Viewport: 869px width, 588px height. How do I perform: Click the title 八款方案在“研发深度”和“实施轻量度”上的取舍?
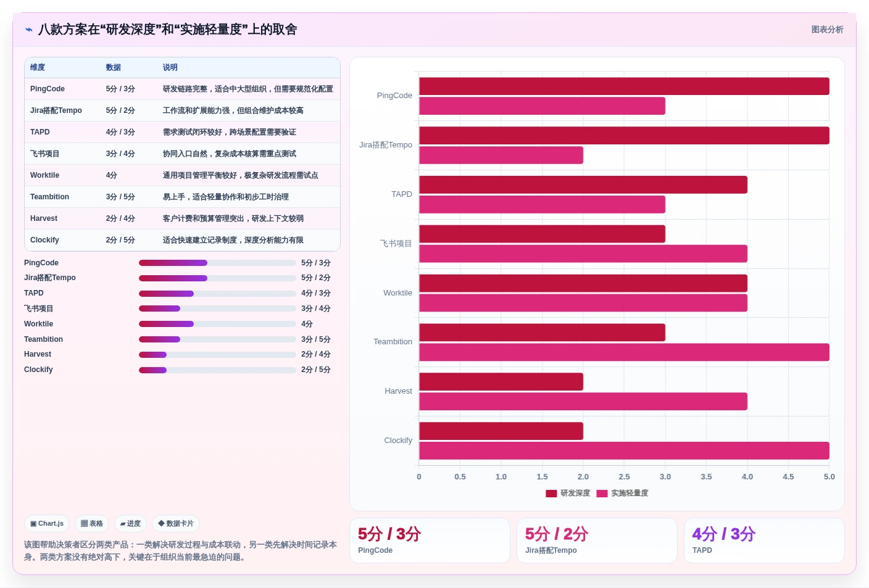click(x=168, y=30)
